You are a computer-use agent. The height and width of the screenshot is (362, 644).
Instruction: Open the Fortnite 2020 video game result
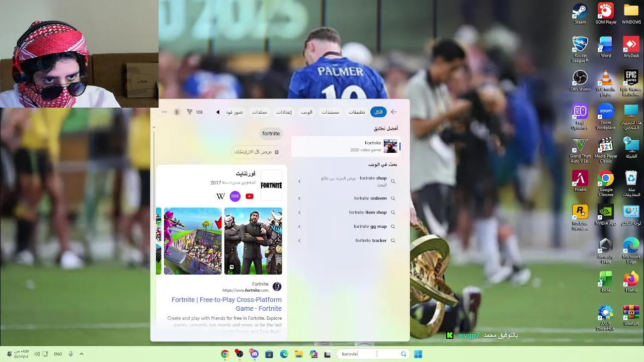346,146
